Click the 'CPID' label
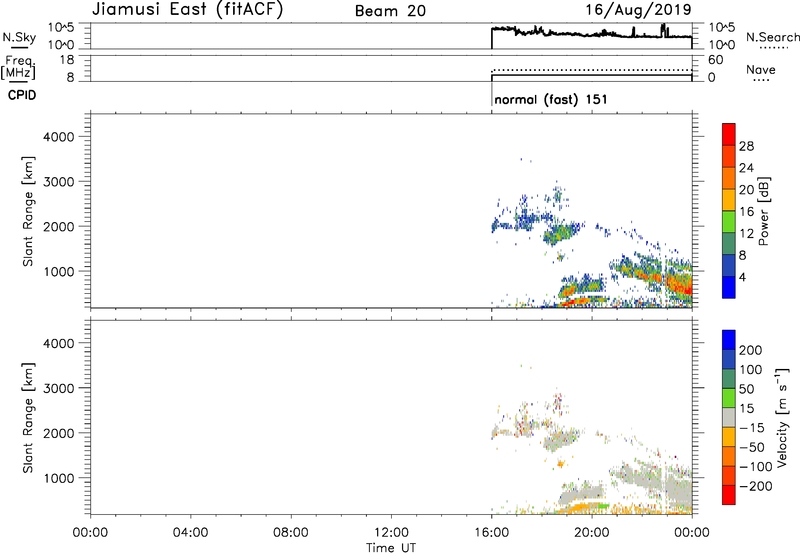 (x=22, y=95)
